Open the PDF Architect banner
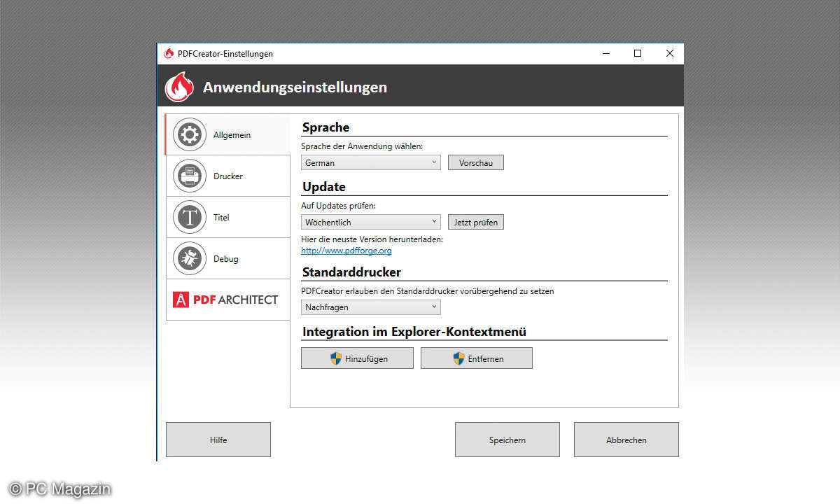 click(227, 300)
